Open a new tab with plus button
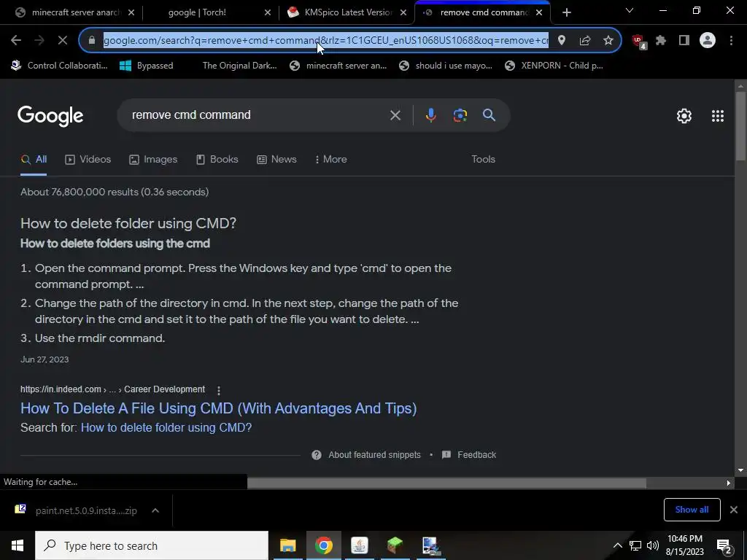 tap(566, 12)
